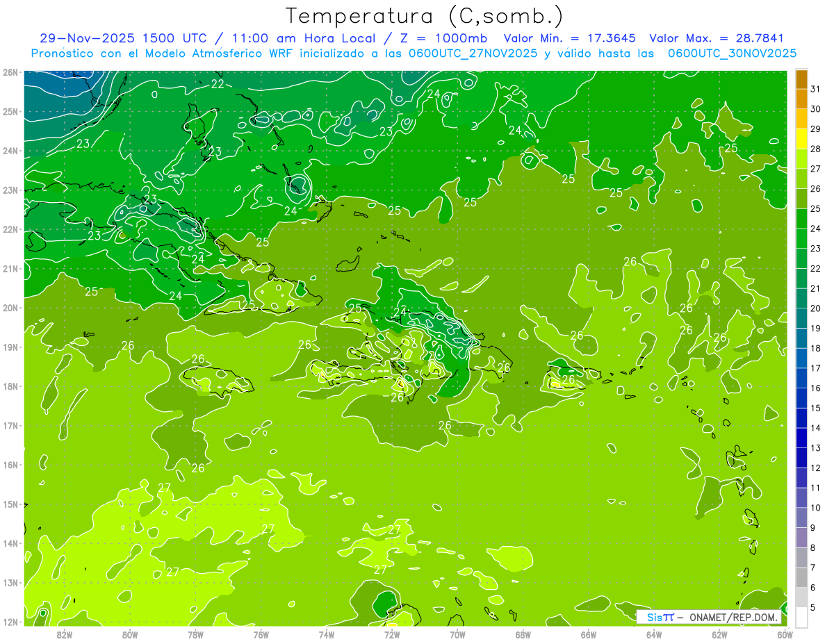Click the 17N latitude axis label

click(x=10, y=426)
